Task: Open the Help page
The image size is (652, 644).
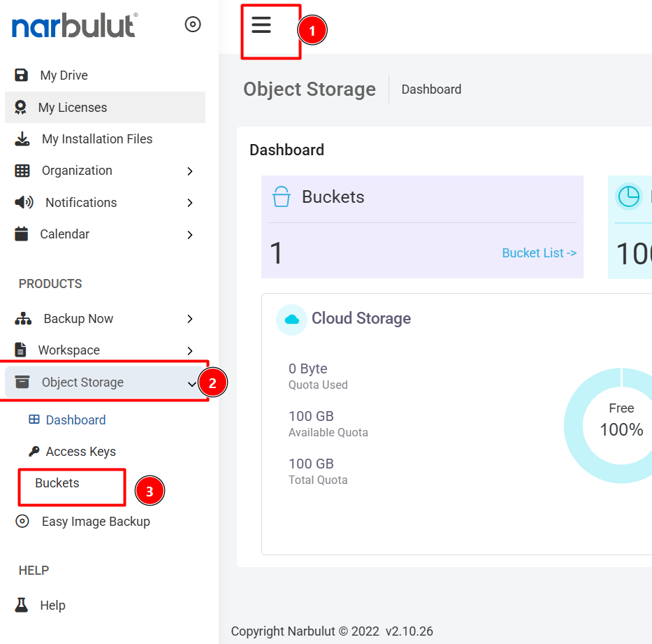Action: [x=53, y=606]
